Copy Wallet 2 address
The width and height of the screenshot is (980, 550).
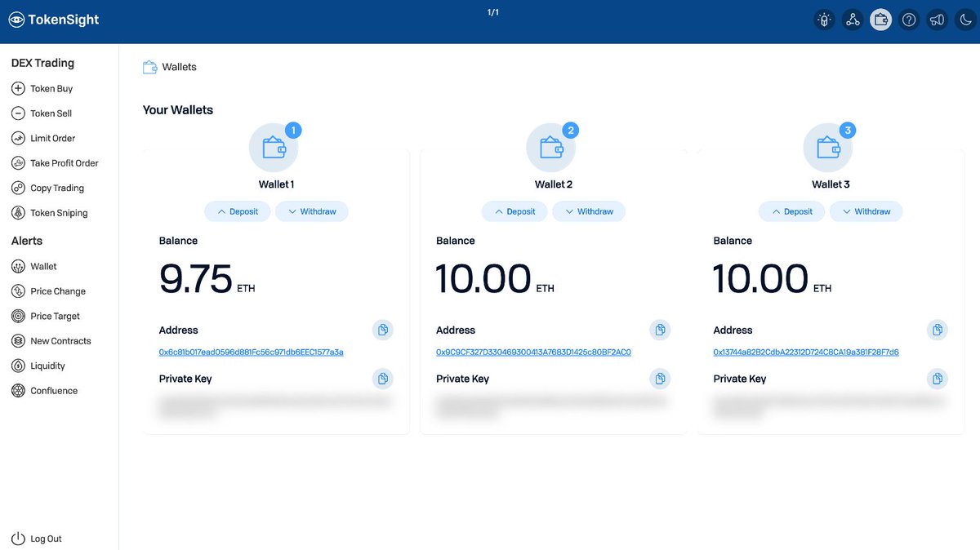[x=660, y=330]
